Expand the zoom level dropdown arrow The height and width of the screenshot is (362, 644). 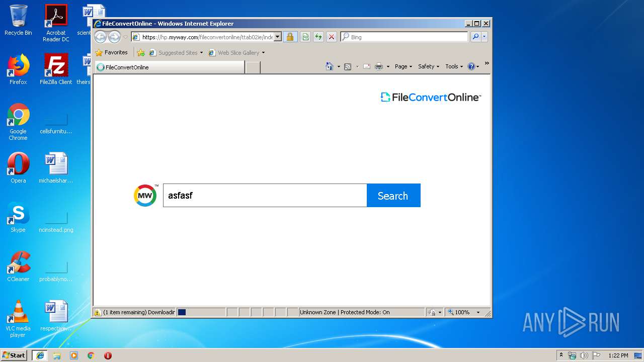tap(478, 312)
